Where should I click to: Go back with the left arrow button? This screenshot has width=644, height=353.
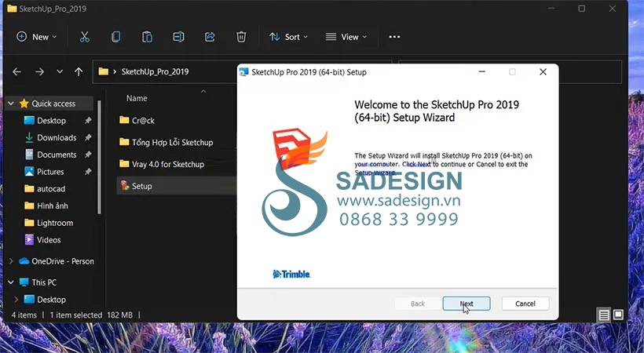coord(16,72)
